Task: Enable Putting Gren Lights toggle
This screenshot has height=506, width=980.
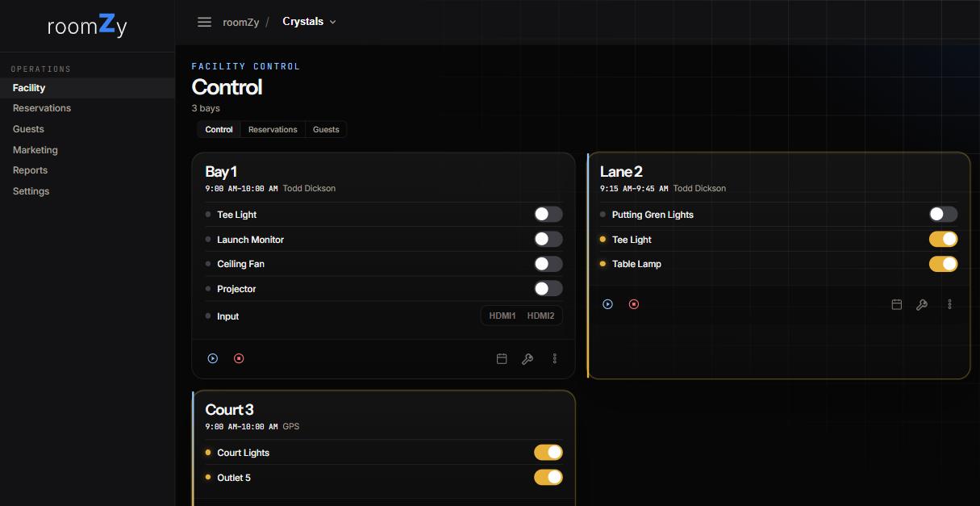Action: (944, 214)
